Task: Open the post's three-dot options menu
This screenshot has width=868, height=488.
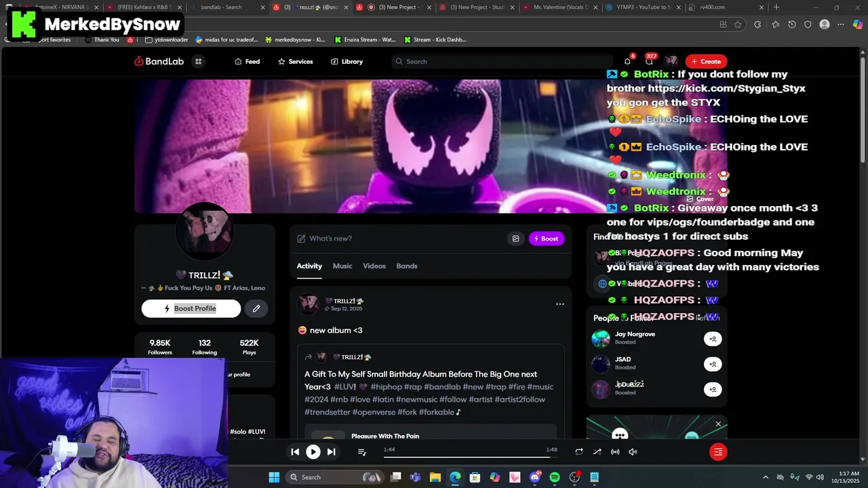Action: 560,304
